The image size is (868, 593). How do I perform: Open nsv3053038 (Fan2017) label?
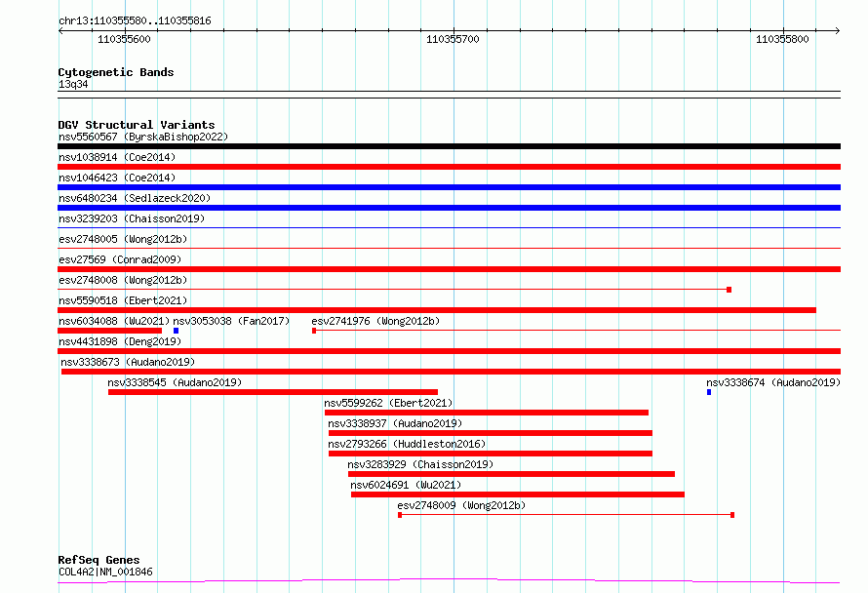[231, 321]
